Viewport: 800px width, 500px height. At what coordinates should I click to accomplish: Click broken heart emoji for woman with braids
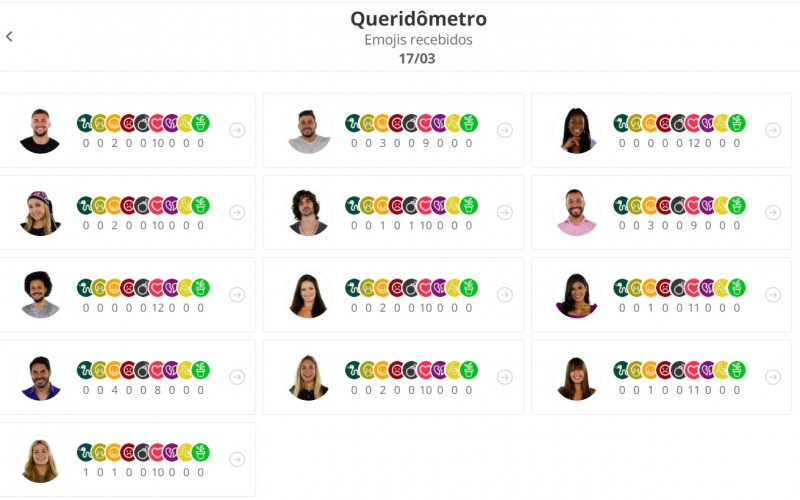coord(707,123)
